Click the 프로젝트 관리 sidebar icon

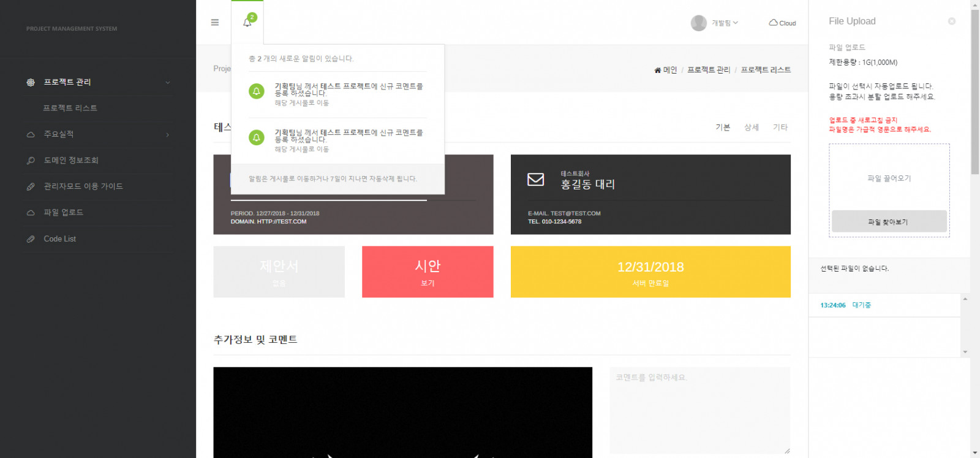coord(31,82)
